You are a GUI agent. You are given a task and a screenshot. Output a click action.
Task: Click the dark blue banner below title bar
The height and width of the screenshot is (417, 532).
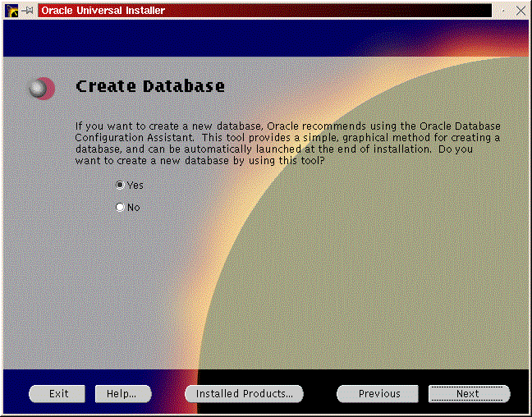click(x=205, y=38)
